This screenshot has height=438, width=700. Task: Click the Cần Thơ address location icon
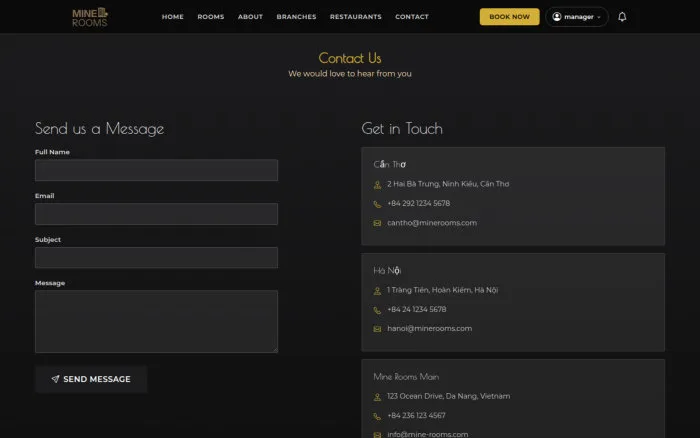(377, 184)
